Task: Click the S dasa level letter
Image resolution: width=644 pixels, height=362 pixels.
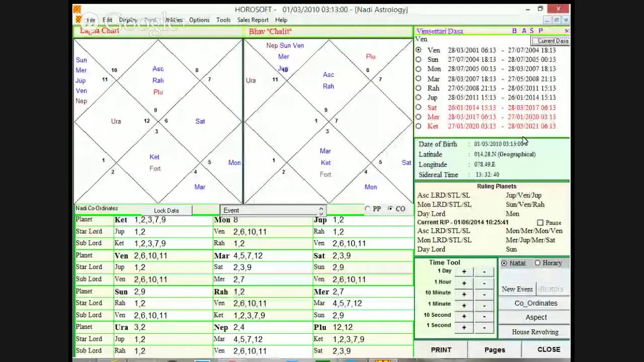Action: [532, 31]
